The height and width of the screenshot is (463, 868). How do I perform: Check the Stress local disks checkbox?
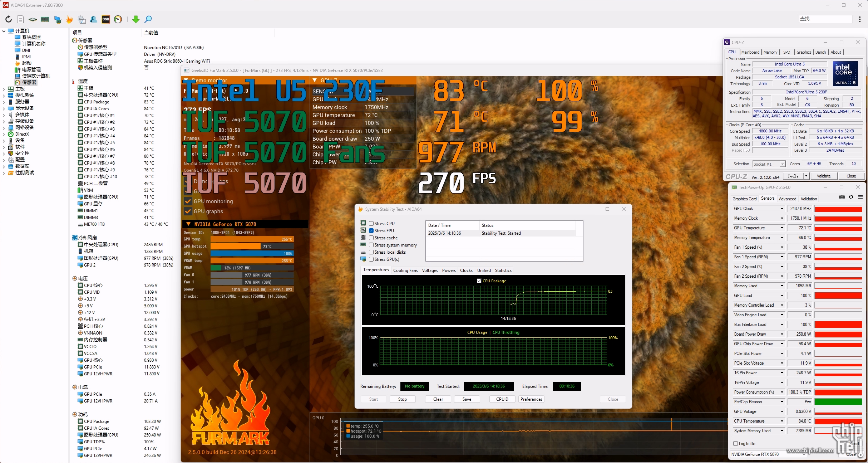point(371,252)
